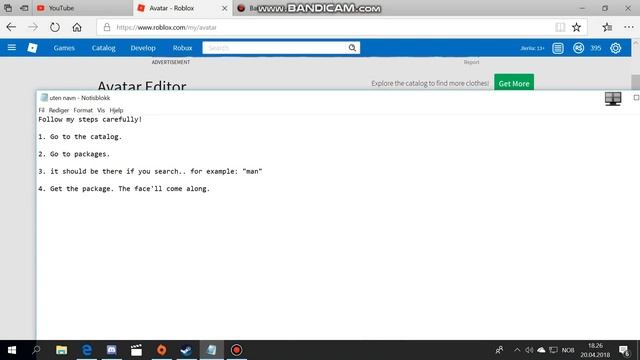
Task: Close the Avatar - Roblox tab
Action: 224,8
